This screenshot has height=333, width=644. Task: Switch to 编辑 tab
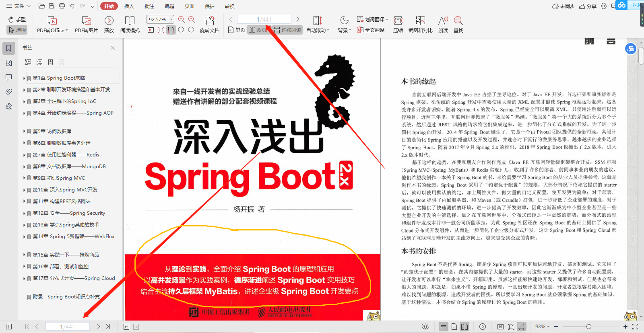pyautogui.click(x=169, y=6)
